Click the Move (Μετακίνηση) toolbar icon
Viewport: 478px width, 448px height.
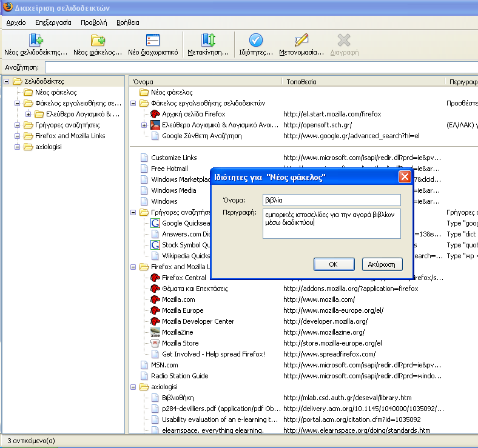tap(208, 40)
